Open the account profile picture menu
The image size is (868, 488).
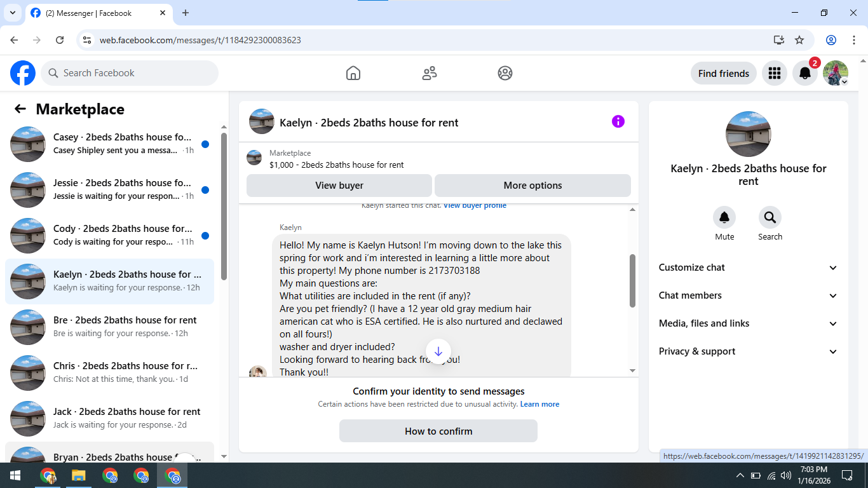point(836,73)
